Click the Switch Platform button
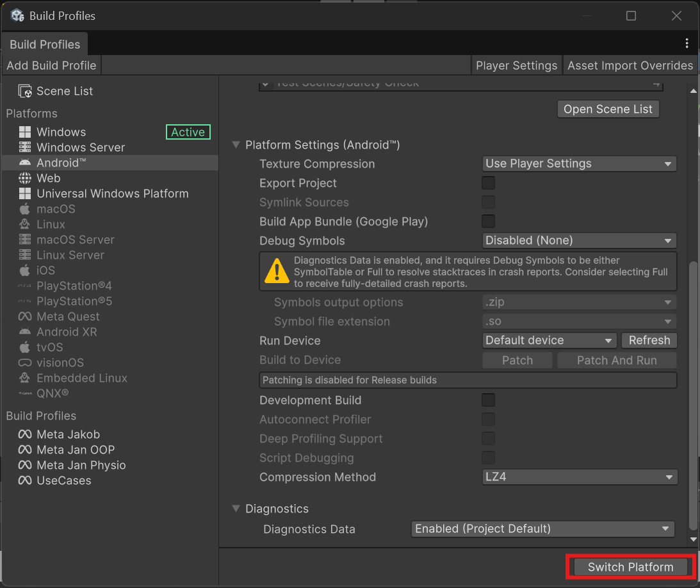 630,567
